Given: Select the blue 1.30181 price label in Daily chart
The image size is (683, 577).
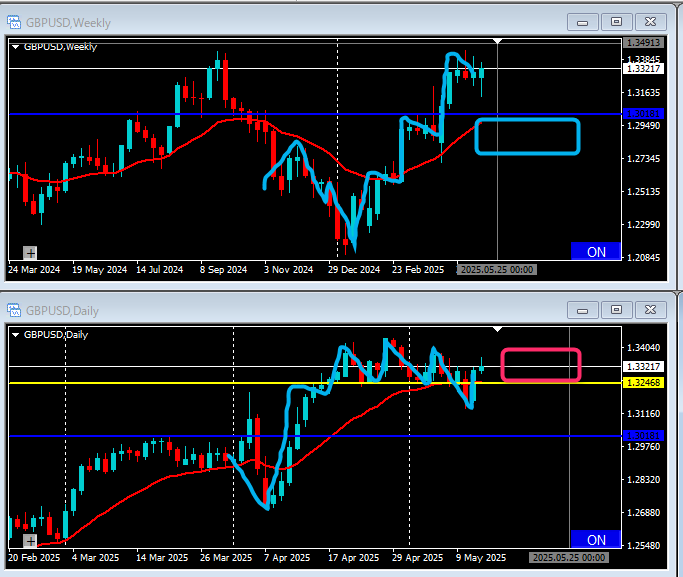Looking at the screenshot, I should pyautogui.click(x=643, y=435).
